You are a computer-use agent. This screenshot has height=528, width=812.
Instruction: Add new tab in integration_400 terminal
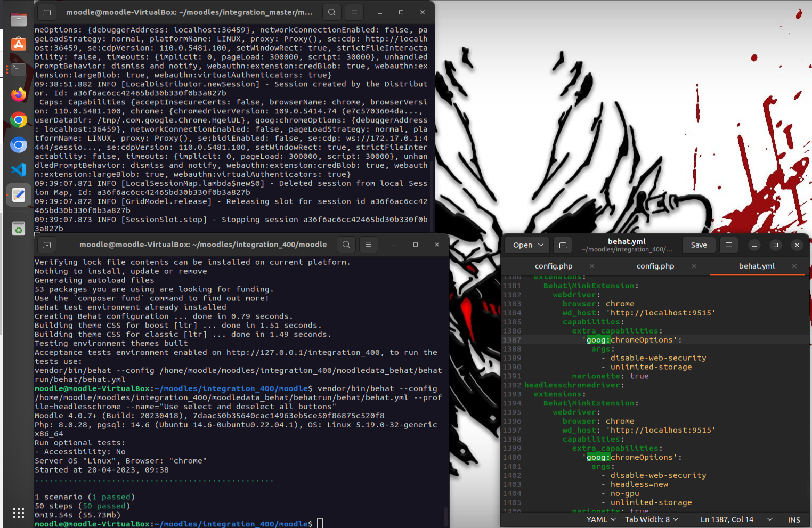coord(47,245)
